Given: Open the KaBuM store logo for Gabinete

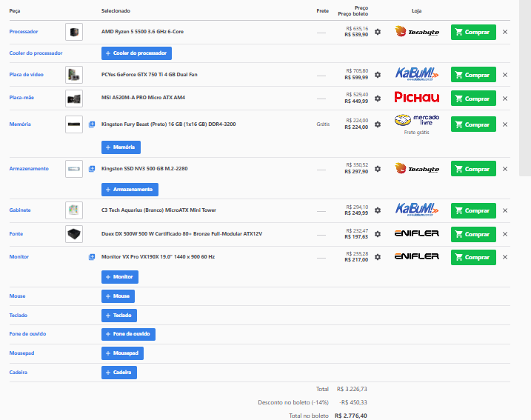Looking at the screenshot, I should tap(417, 210).
